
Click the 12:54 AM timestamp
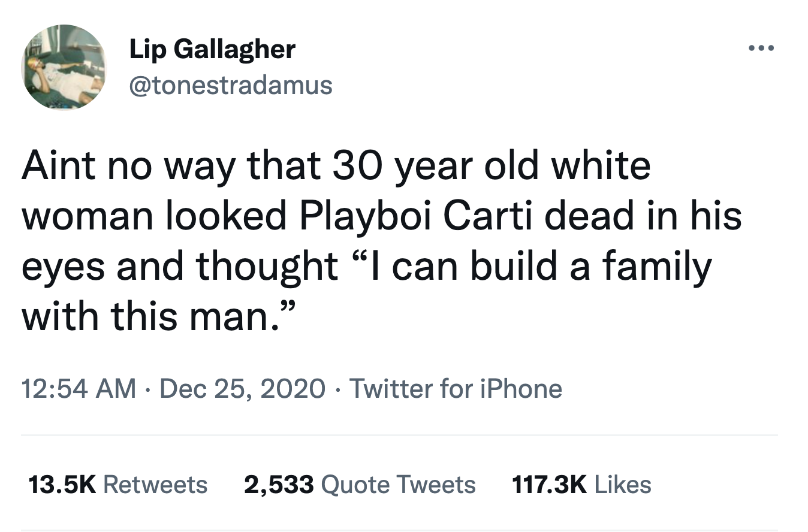(79, 389)
